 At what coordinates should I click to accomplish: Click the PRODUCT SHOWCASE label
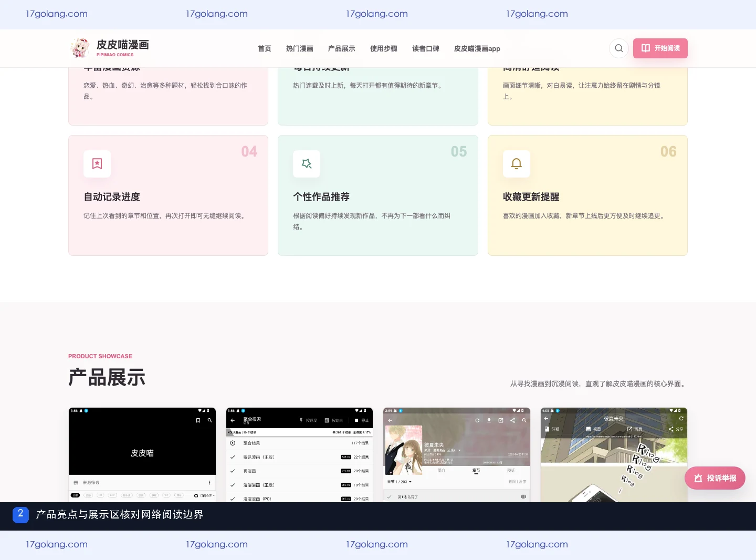100,356
